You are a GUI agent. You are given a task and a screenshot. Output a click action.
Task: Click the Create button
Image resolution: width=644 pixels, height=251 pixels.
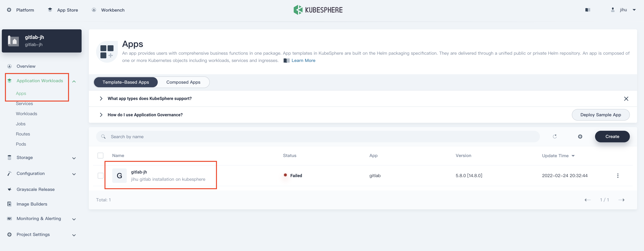(612, 137)
